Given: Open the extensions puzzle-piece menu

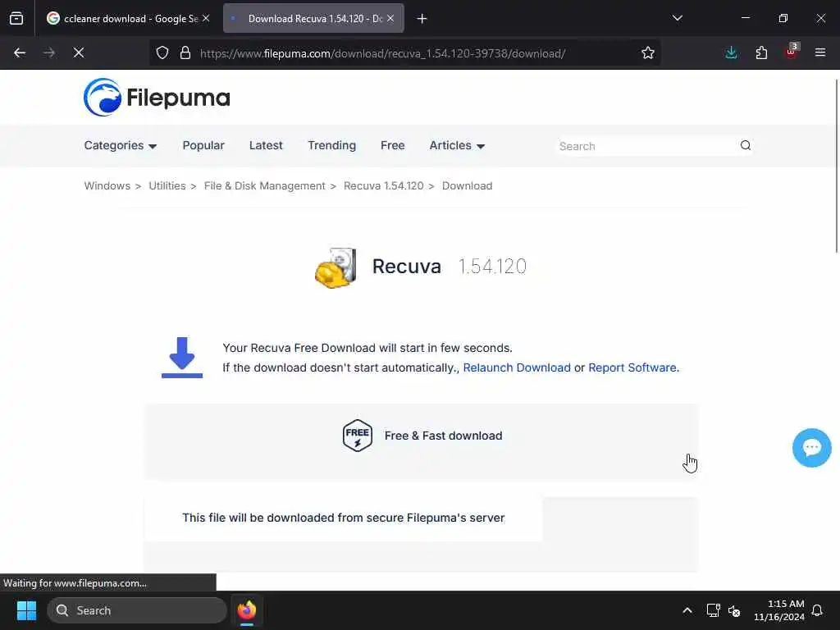Looking at the screenshot, I should (761, 53).
